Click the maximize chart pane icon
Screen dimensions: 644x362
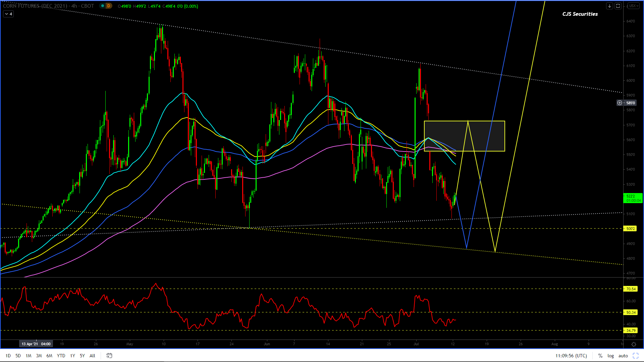coord(618,6)
